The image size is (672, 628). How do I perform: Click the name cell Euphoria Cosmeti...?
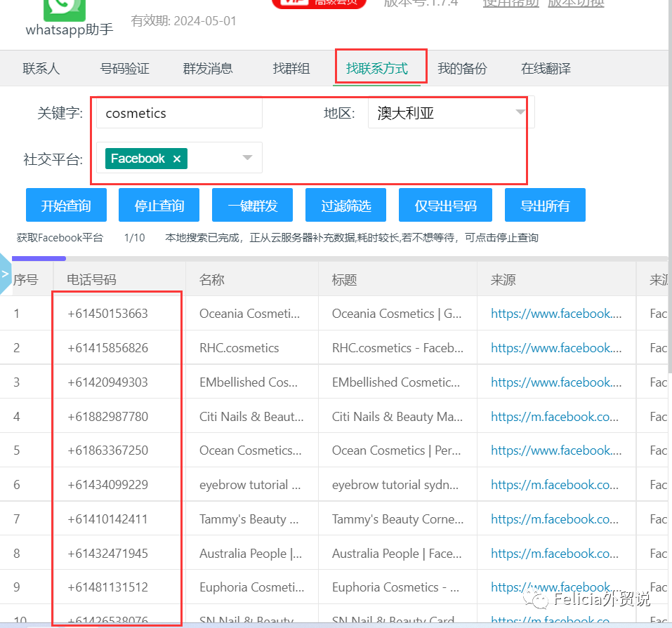[251, 587]
